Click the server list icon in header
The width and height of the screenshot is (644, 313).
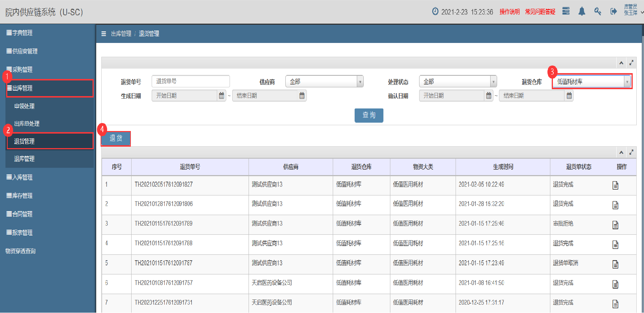coord(566,11)
